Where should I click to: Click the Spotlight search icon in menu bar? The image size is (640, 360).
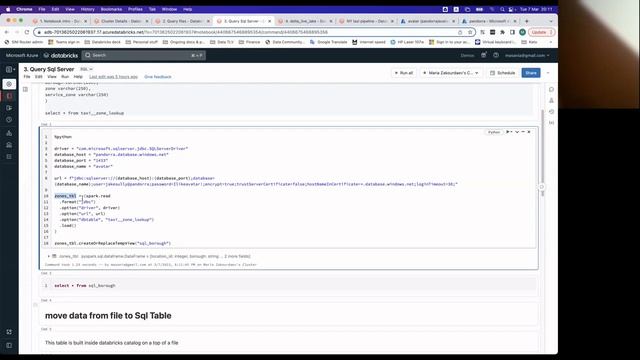[502, 9]
